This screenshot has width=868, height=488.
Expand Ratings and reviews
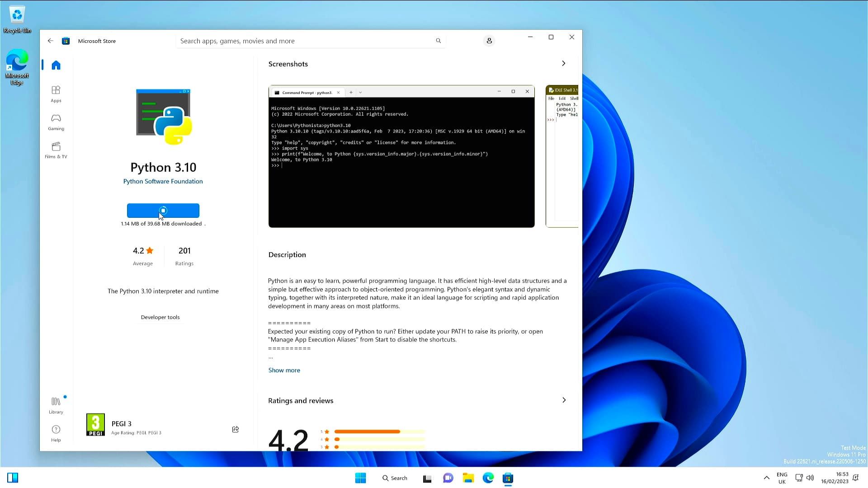click(563, 400)
